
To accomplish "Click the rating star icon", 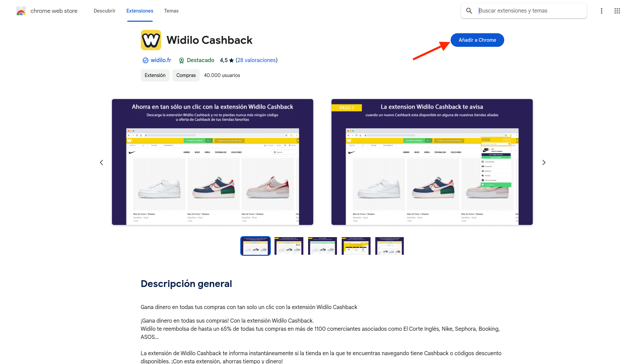I will click(x=231, y=60).
